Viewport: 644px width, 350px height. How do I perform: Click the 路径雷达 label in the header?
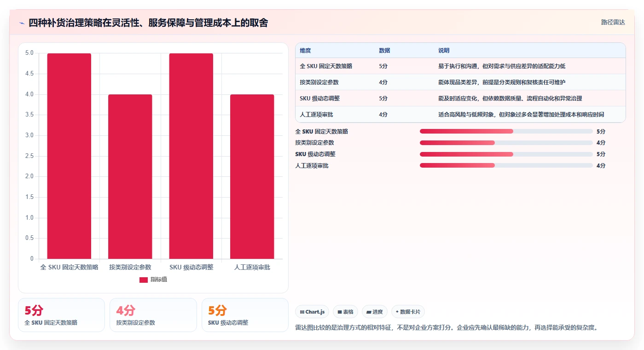click(x=613, y=22)
